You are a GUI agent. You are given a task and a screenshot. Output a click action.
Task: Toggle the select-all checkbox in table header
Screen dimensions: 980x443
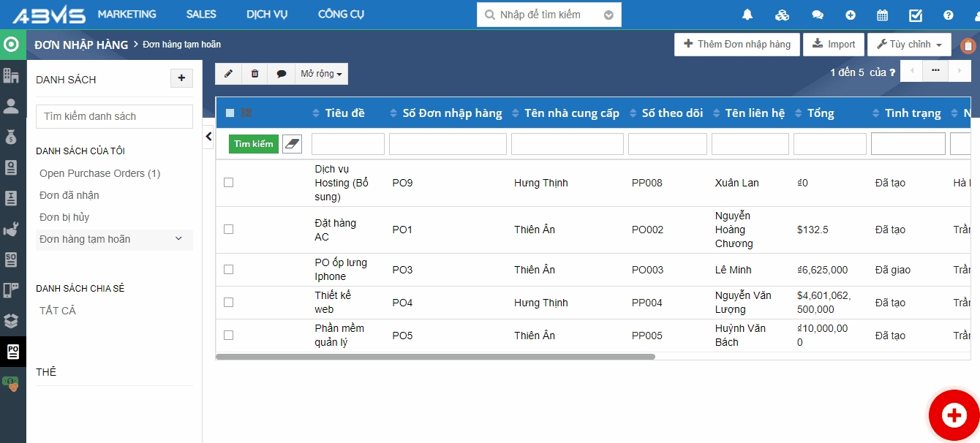[x=230, y=113]
